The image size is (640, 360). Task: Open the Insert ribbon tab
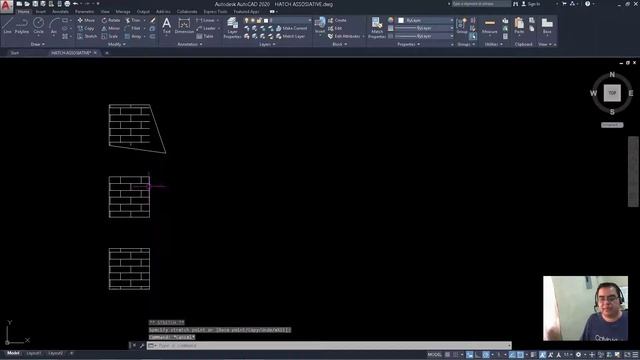pyautogui.click(x=41, y=12)
